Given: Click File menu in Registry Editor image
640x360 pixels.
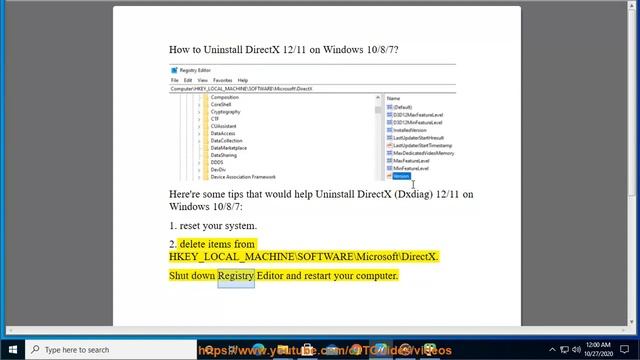Looking at the screenshot, I should click(x=175, y=80).
